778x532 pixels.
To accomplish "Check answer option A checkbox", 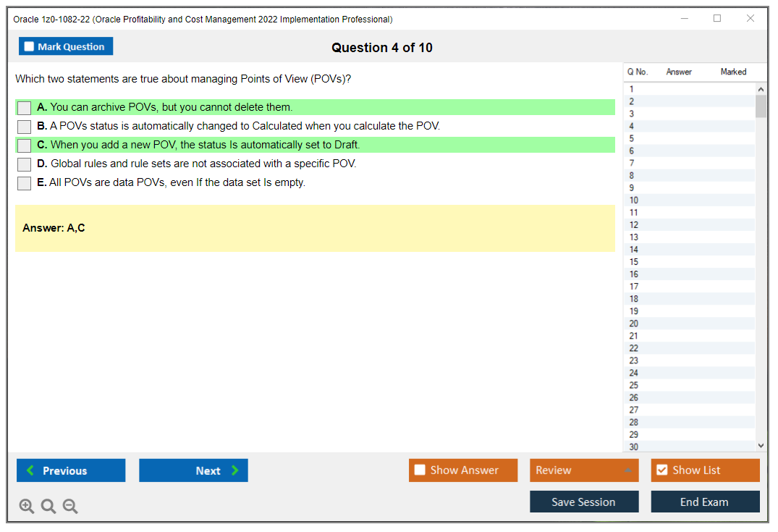I will click(24, 107).
